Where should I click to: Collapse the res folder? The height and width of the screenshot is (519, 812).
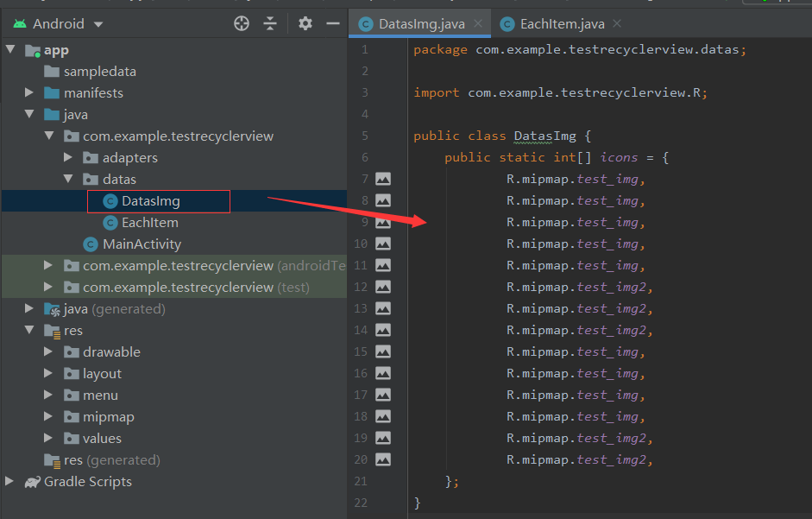29,330
